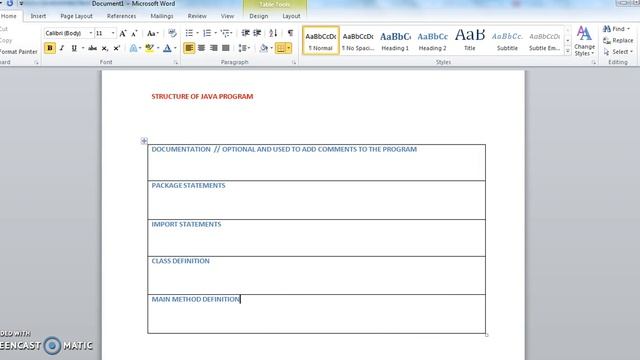Screen dimensions: 640x360
Task: Click Bullets list icon
Action: [x=189, y=33]
